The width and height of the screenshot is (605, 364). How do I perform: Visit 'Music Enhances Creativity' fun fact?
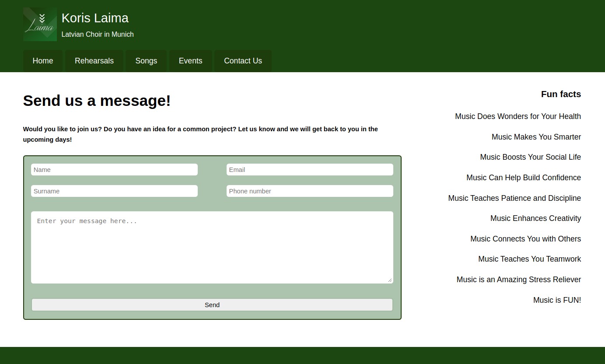coord(535,218)
